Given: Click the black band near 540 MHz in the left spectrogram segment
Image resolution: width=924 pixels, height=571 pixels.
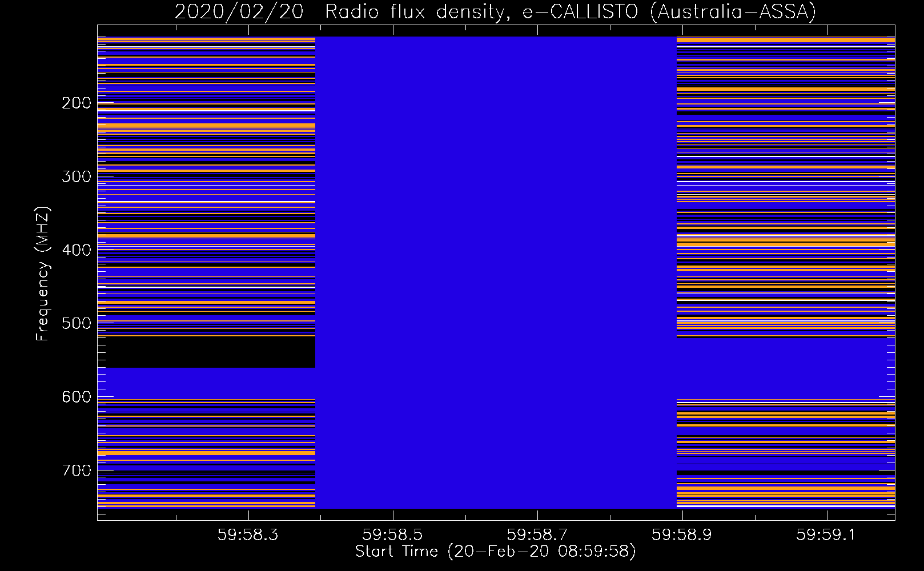Looking at the screenshot, I should pyautogui.click(x=206, y=352).
